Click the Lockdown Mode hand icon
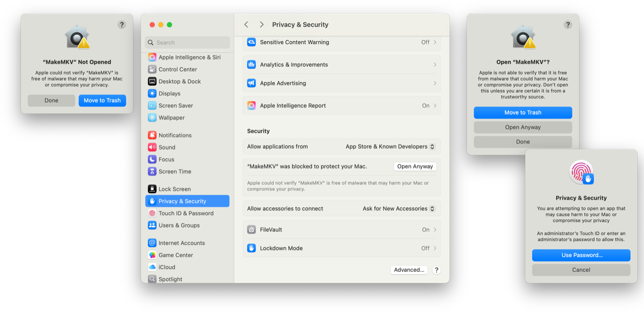Screen dimensions: 644x312 tap(251, 248)
